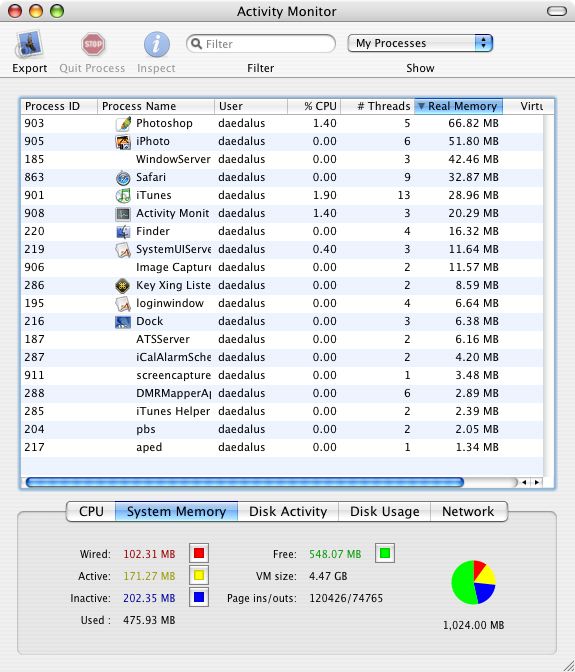Click the Active 171.27 MB value

point(149,576)
